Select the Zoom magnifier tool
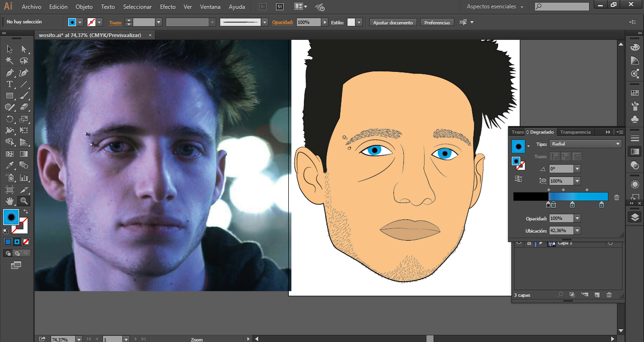Image resolution: width=644 pixels, height=342 pixels. (x=24, y=201)
